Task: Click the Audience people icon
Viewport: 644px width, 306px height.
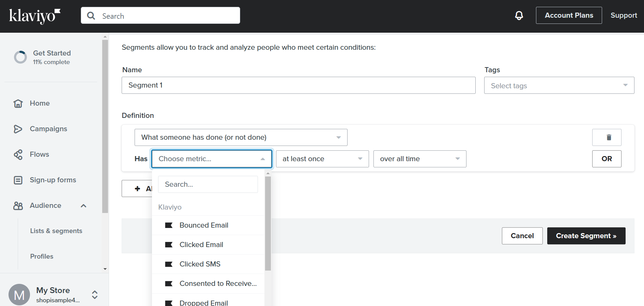Action: pos(18,205)
